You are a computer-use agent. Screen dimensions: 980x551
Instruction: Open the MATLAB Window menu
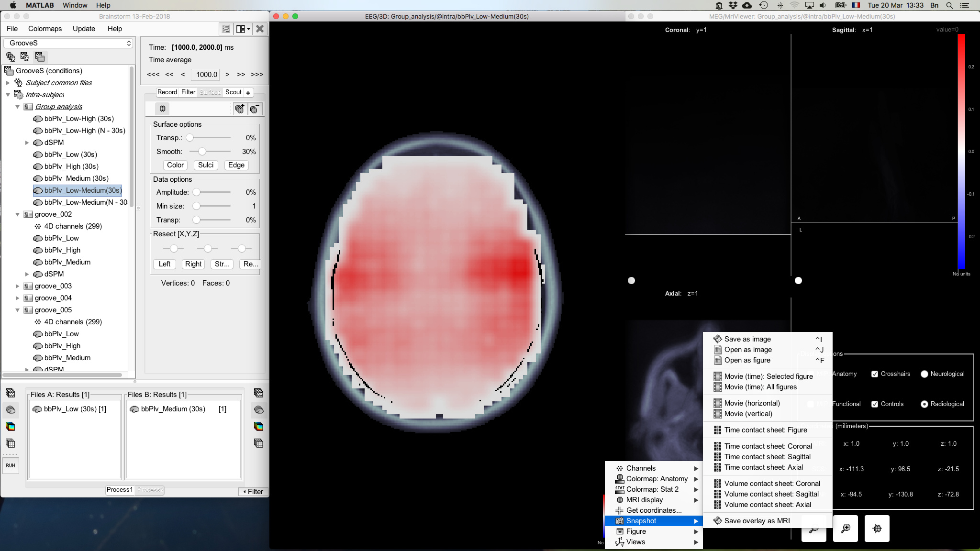coord(75,5)
